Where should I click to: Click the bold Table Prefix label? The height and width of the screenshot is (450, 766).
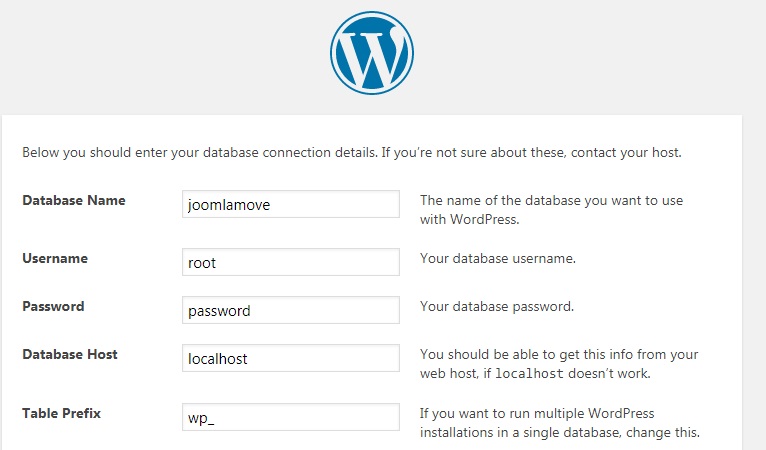pyautogui.click(x=61, y=413)
